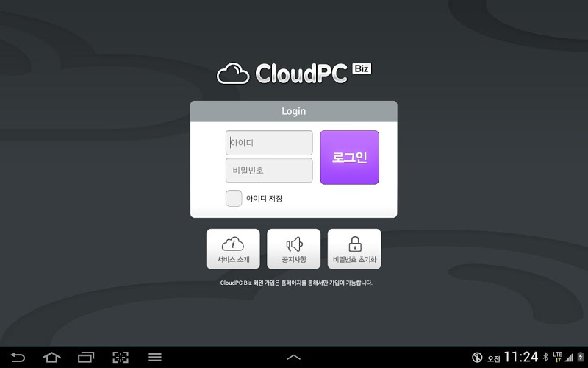Click the Login panel header
The image size is (588, 368).
tap(293, 111)
